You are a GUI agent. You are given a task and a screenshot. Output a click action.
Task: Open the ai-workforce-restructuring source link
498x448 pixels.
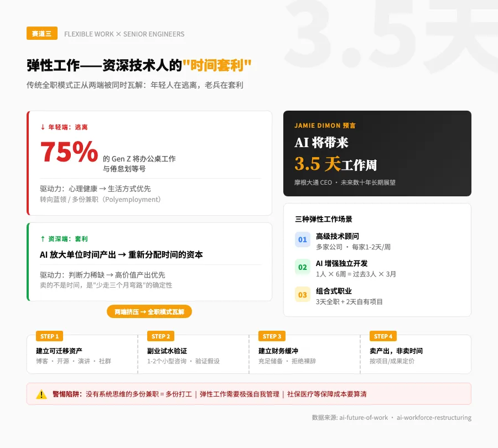coord(434,418)
